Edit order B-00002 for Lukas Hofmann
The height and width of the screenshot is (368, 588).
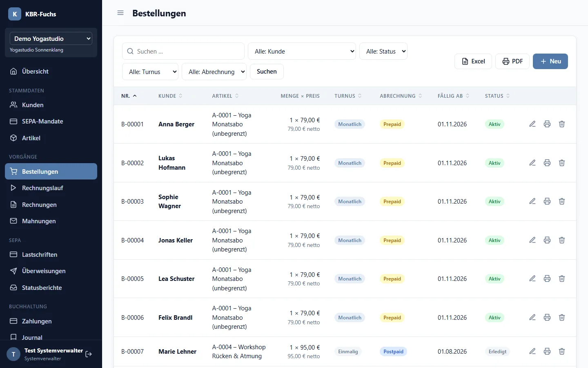[x=532, y=163]
